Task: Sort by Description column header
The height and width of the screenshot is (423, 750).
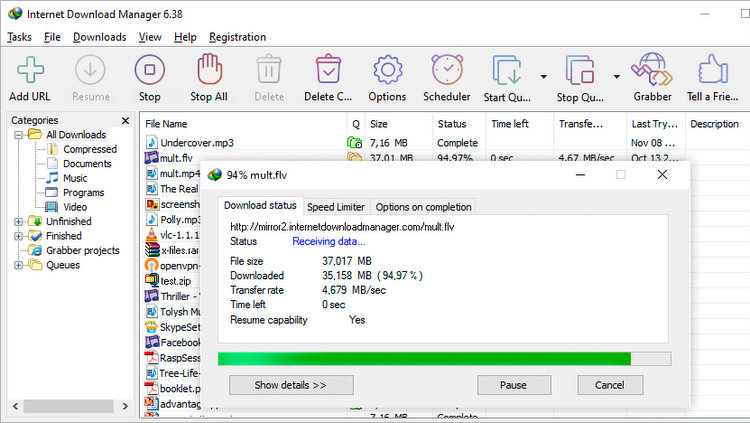Action: tap(717, 124)
